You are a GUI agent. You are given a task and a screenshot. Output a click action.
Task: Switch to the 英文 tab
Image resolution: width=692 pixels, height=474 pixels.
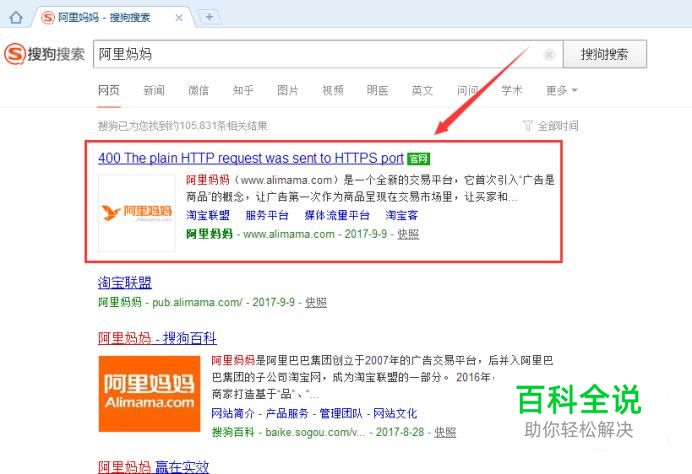tap(422, 90)
